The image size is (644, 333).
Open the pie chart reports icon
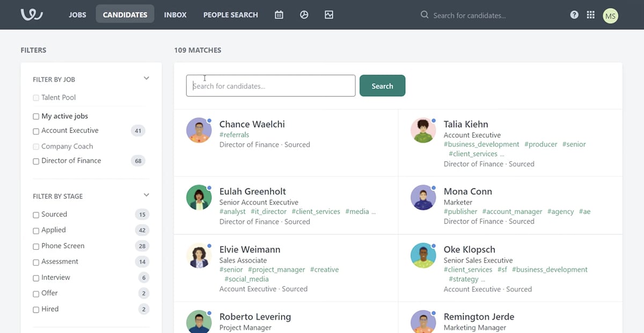[x=304, y=14]
